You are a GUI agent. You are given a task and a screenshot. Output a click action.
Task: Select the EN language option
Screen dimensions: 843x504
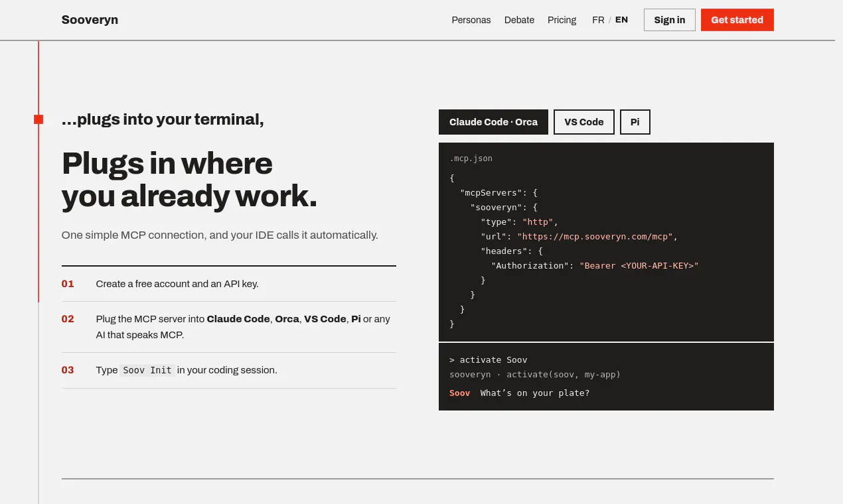coord(621,20)
